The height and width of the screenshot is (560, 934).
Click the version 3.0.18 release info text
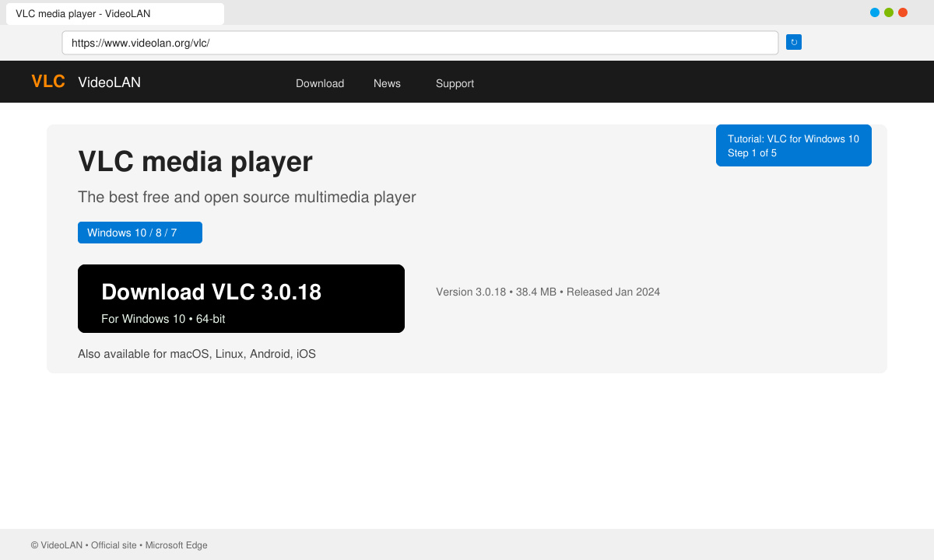click(x=548, y=292)
